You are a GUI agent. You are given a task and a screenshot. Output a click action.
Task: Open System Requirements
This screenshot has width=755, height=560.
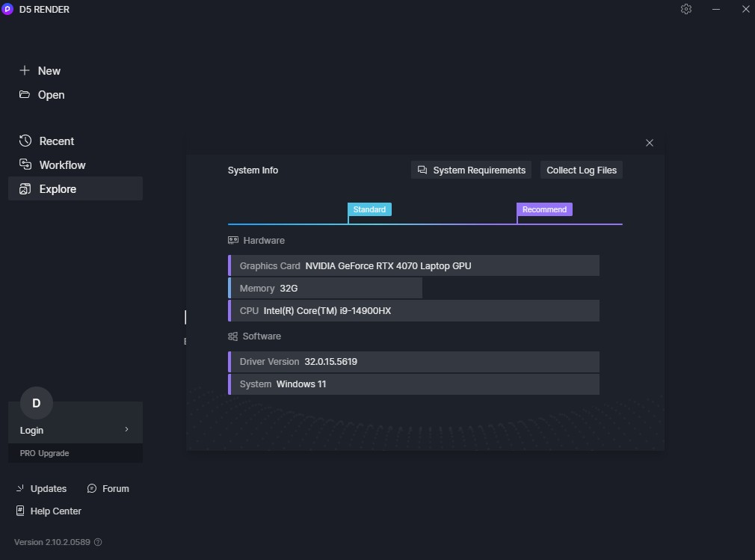click(x=471, y=170)
